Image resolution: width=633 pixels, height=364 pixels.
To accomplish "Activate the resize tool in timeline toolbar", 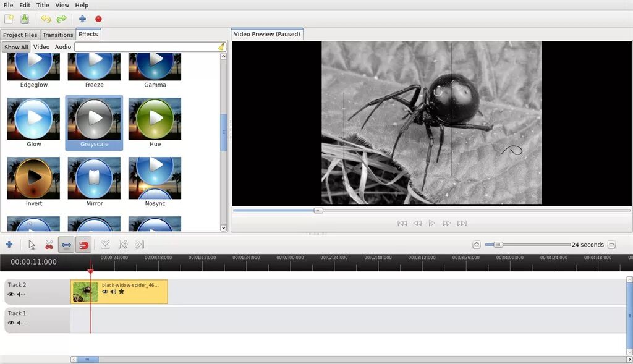I will click(66, 245).
